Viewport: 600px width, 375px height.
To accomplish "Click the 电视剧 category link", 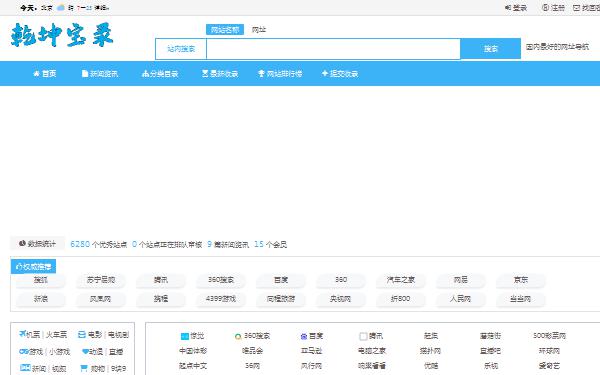I will 118,335.
